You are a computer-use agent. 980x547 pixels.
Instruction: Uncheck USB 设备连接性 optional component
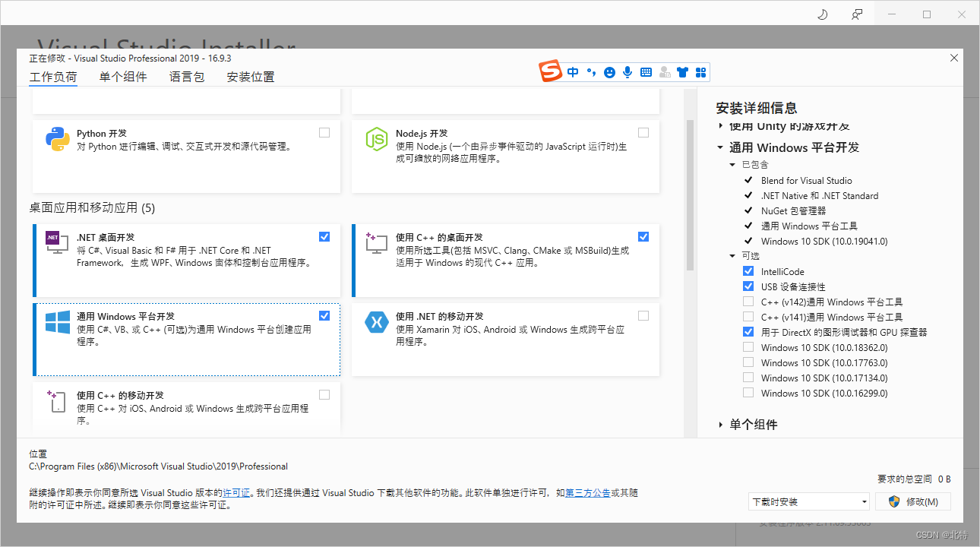click(x=748, y=286)
